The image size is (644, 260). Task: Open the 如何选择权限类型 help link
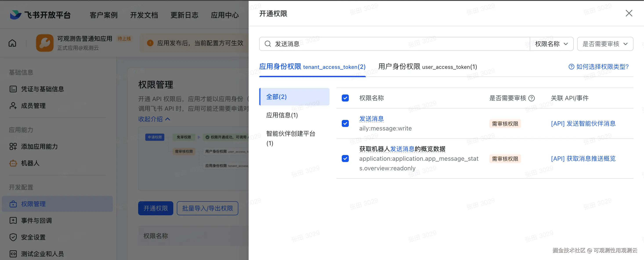599,67
